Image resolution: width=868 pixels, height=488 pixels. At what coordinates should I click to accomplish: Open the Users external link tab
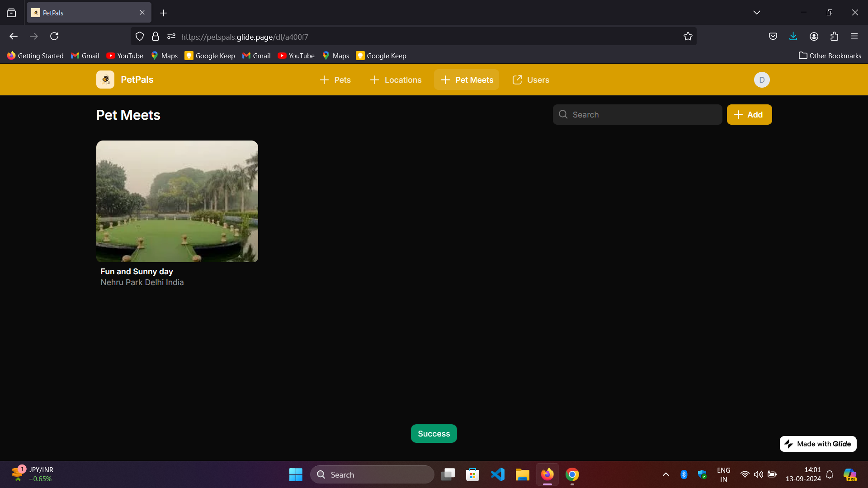click(x=530, y=80)
